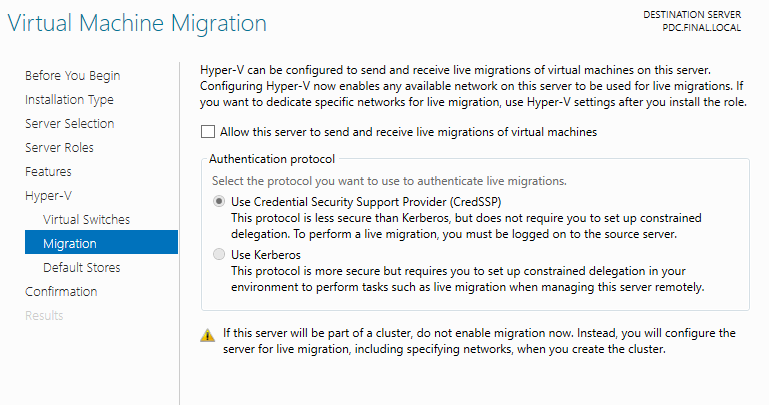Select the Hyper-V section in sidebar
Screen dimensions: 769x405
[49, 196]
